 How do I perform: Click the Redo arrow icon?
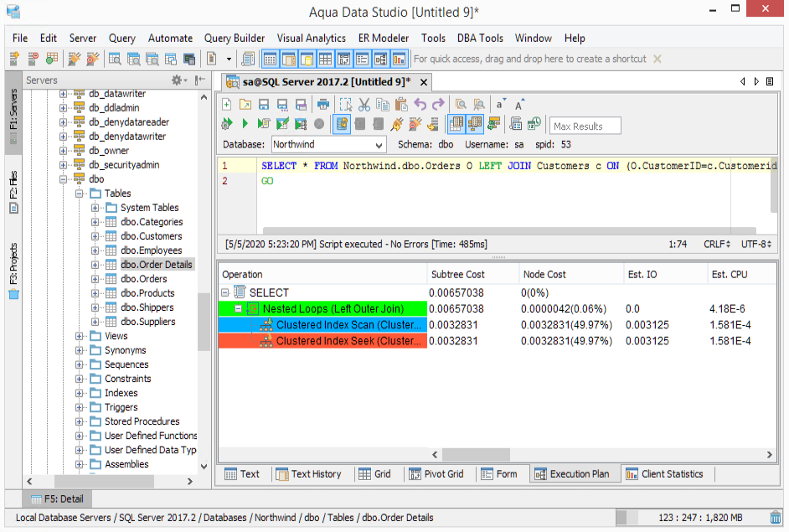click(x=438, y=105)
